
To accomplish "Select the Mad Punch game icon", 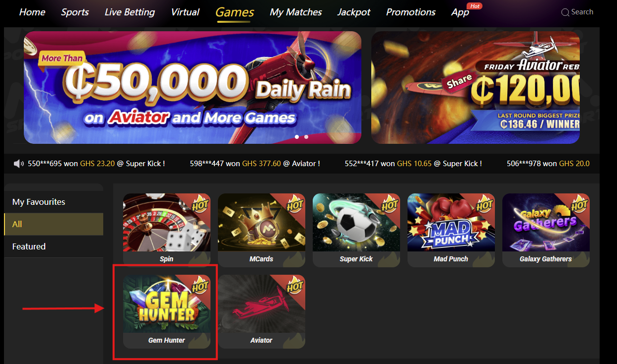I will tap(451, 230).
